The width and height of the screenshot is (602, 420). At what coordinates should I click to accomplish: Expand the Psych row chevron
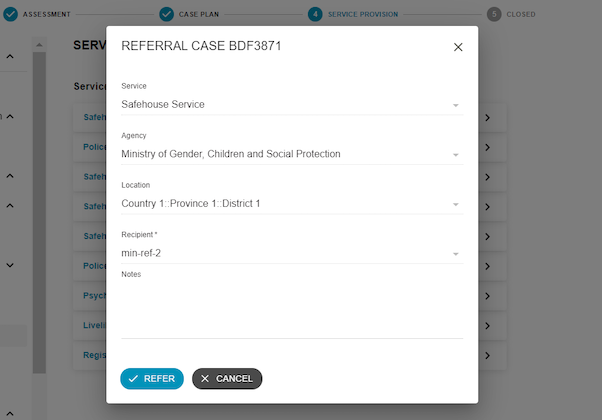(x=487, y=296)
